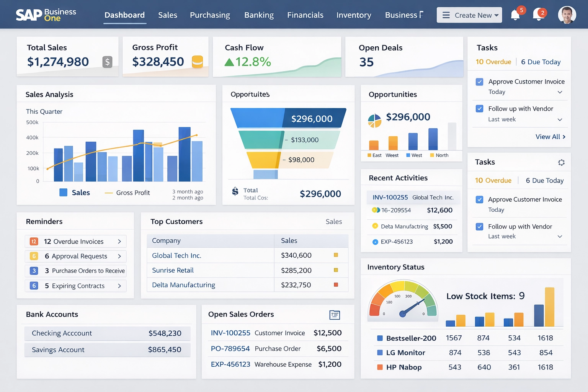Screen dimensions: 588x392
Task: Switch to the Inventory tab
Action: (x=353, y=15)
